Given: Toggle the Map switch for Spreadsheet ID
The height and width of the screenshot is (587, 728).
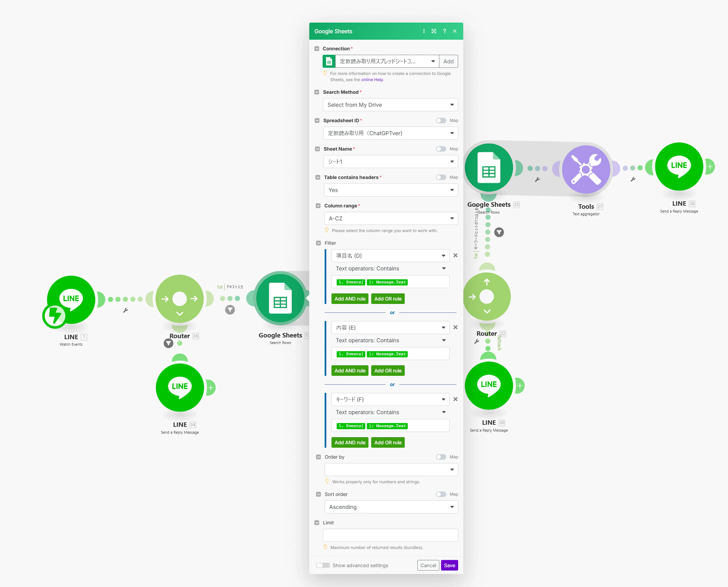Looking at the screenshot, I should coord(441,120).
